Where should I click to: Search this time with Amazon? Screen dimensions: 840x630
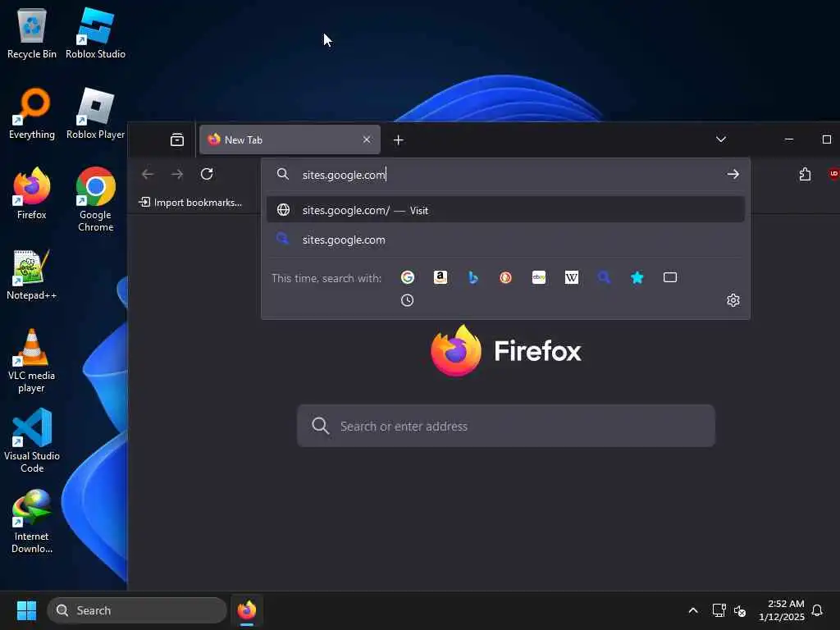pos(441,277)
